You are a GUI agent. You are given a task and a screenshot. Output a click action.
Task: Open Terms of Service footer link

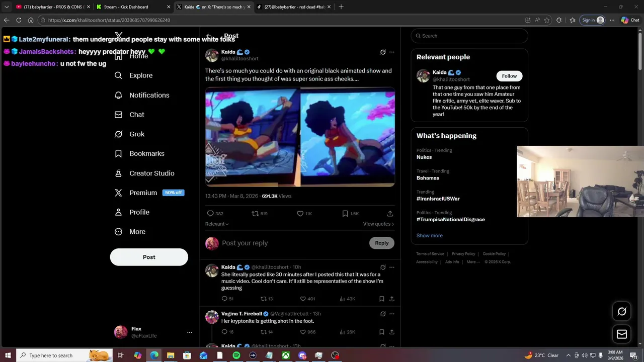point(430,254)
